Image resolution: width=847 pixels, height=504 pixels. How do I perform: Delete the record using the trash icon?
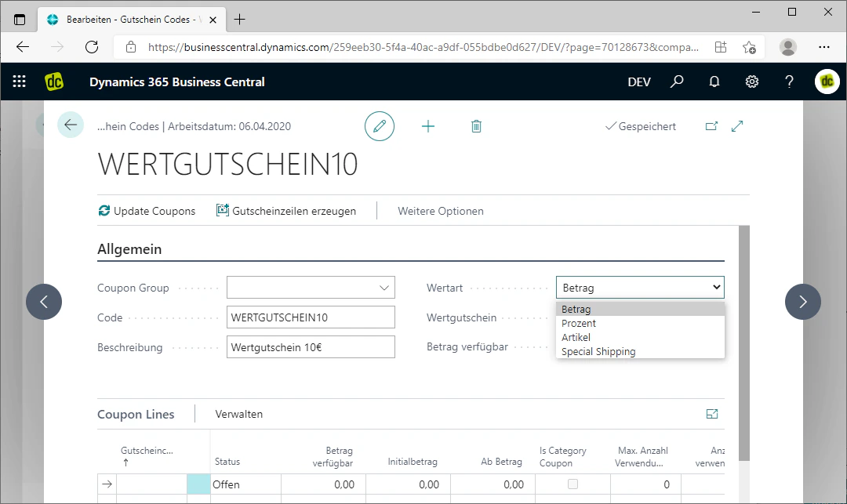[476, 126]
